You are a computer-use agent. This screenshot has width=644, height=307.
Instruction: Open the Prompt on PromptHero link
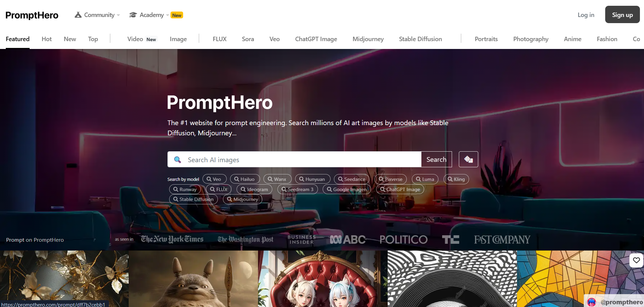pos(35,240)
